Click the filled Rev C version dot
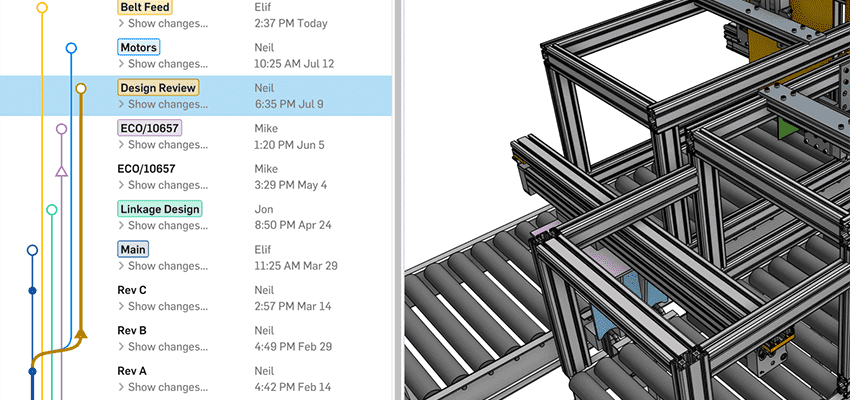Image resolution: width=850 pixels, height=400 pixels. pos(32,291)
